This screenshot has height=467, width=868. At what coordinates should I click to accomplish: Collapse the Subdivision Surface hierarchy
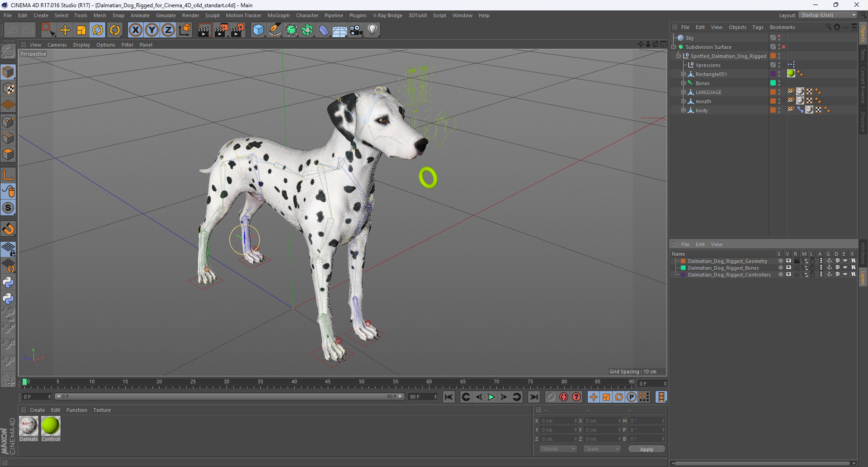[674, 47]
